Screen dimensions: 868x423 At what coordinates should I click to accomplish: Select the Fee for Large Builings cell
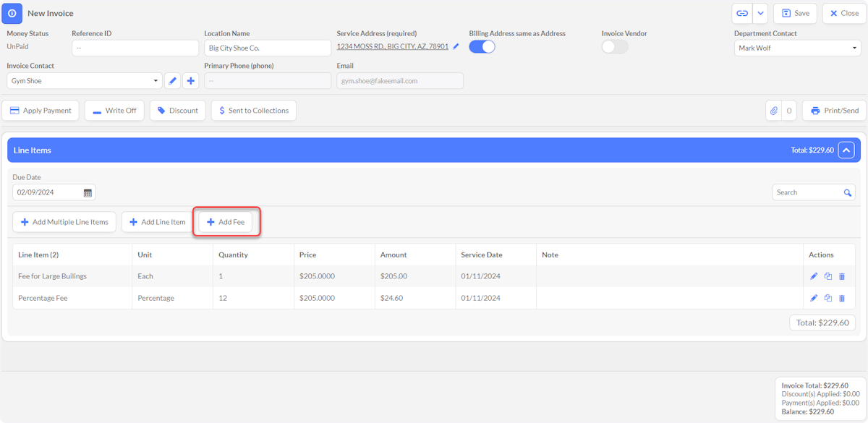point(72,276)
